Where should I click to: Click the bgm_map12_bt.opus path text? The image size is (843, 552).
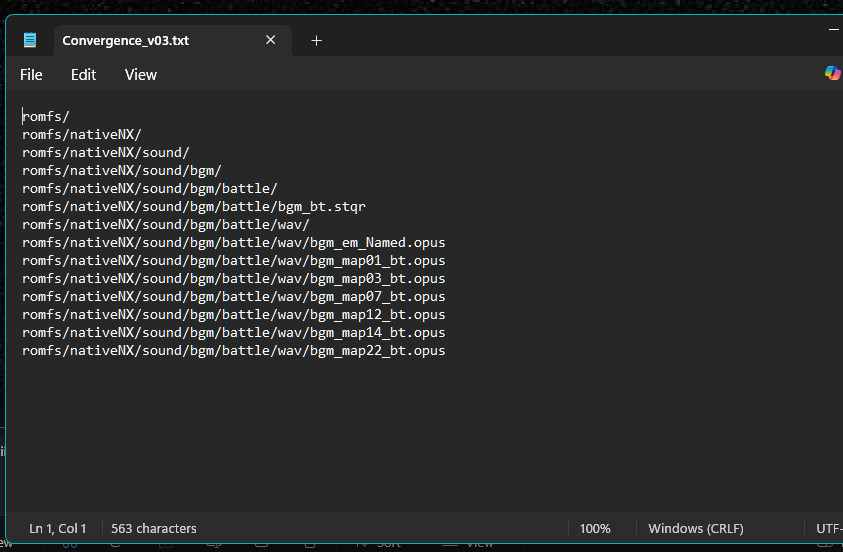(x=233, y=315)
